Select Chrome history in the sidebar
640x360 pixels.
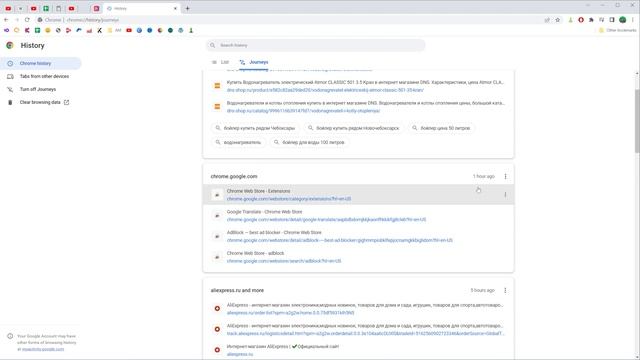pyautogui.click(x=41, y=63)
